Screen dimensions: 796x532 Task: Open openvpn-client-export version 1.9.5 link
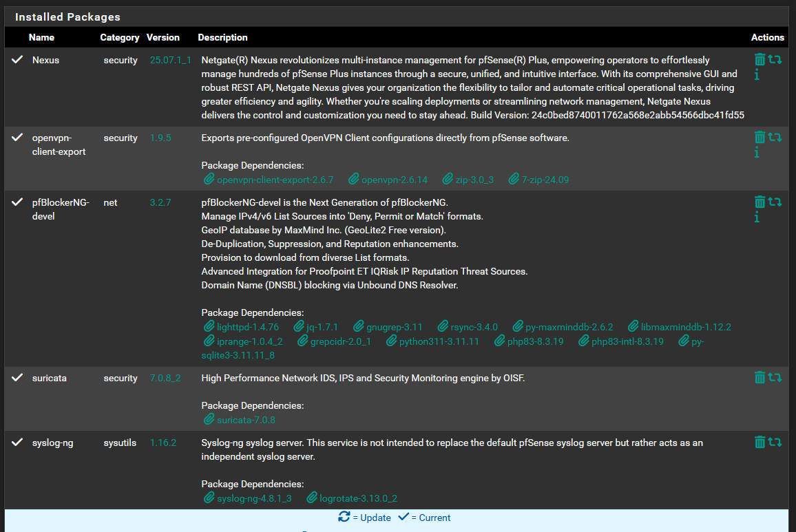160,138
